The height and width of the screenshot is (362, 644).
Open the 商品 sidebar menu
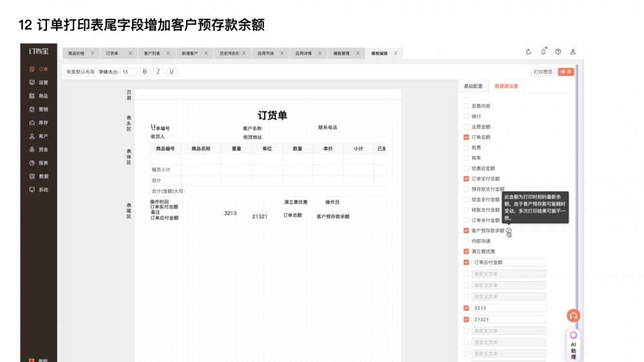pyautogui.click(x=39, y=96)
